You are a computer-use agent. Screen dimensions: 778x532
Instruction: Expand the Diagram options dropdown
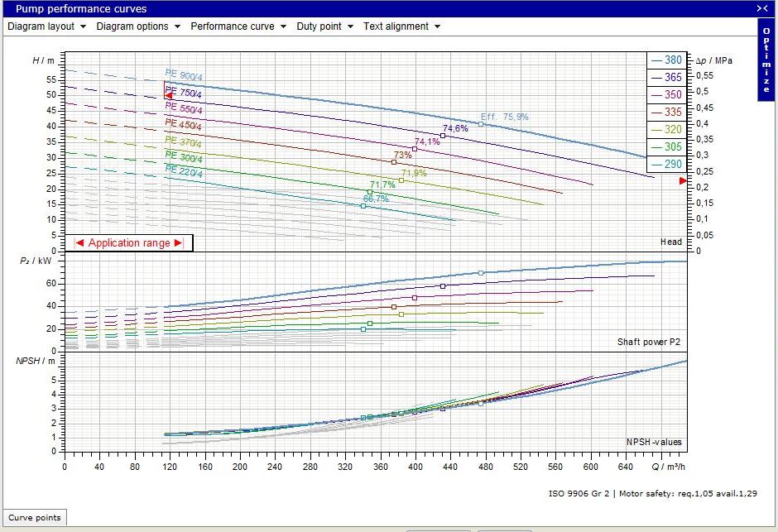coord(137,26)
